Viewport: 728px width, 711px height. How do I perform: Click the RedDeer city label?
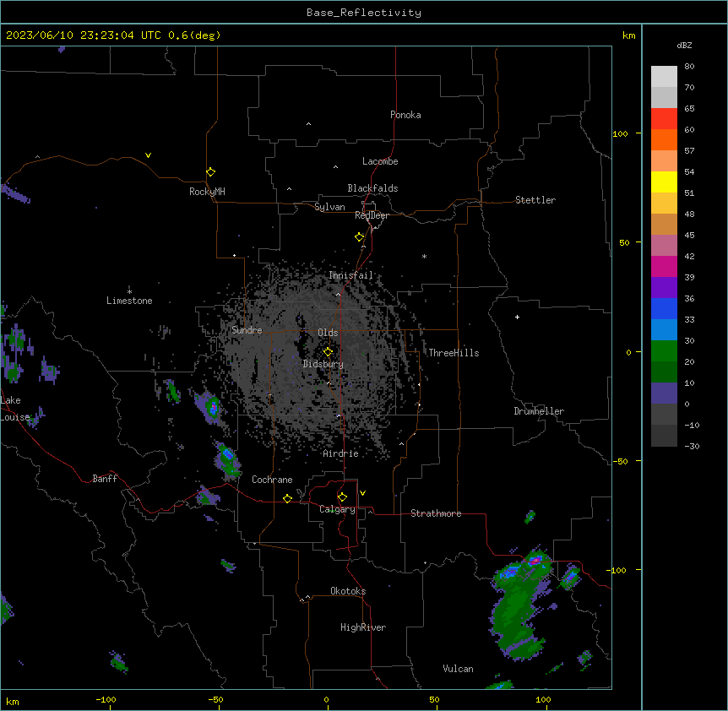[372, 215]
